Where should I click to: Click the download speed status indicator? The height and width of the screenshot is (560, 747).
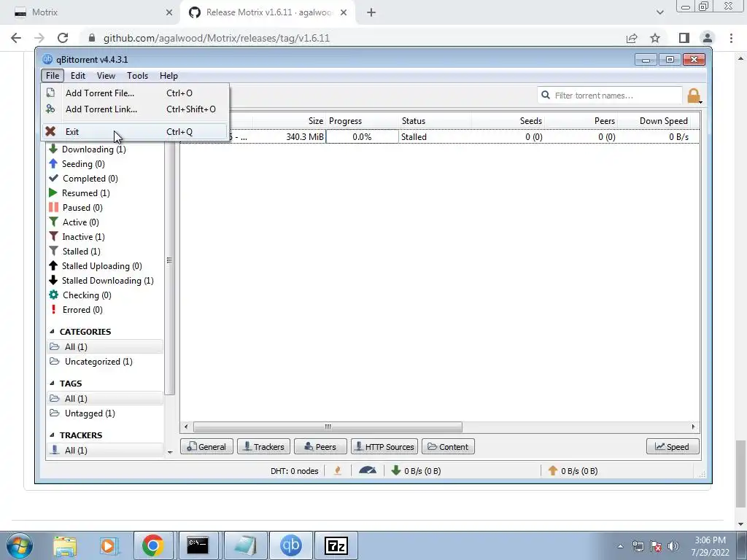coord(416,471)
